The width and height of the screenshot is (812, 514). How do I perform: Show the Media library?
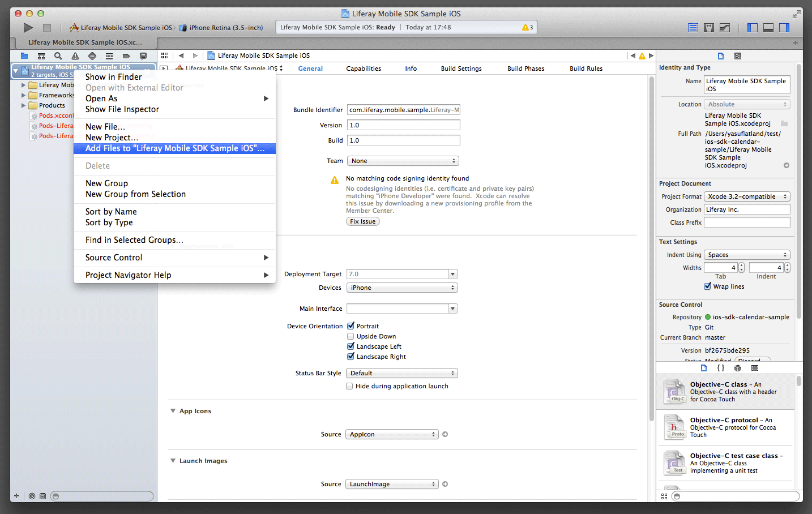coord(755,368)
